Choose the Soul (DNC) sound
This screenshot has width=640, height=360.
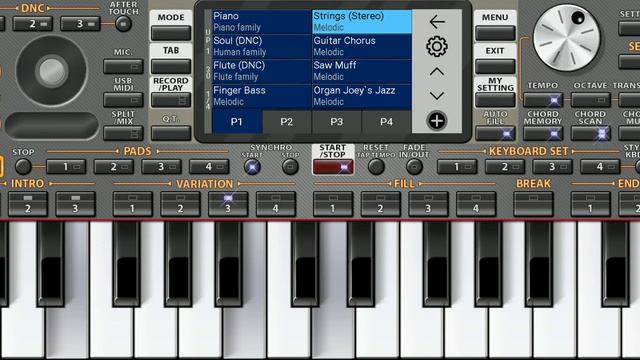point(262,46)
